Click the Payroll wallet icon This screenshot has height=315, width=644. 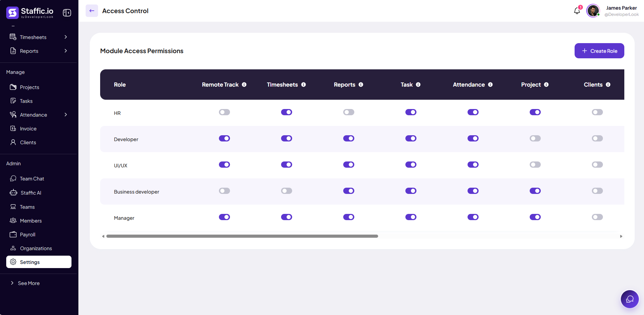coord(13,234)
